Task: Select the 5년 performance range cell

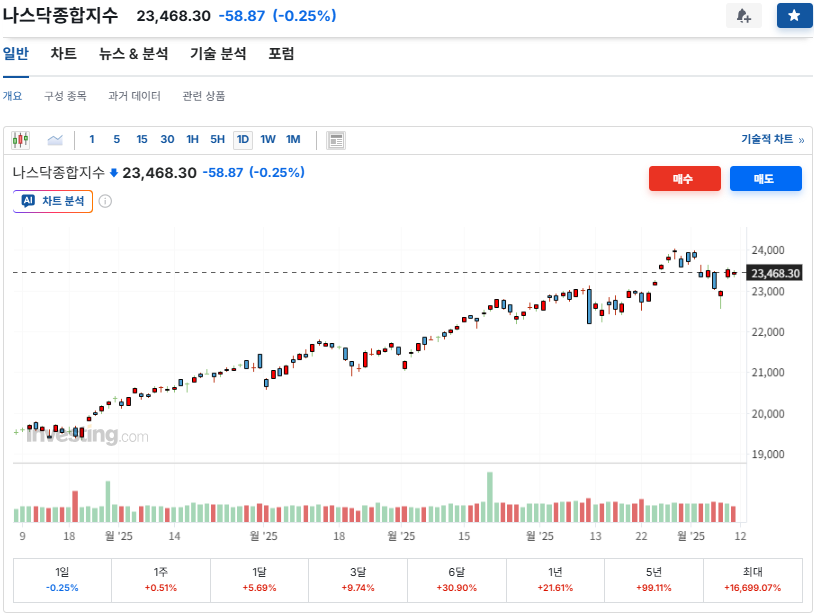Action: pos(654,580)
